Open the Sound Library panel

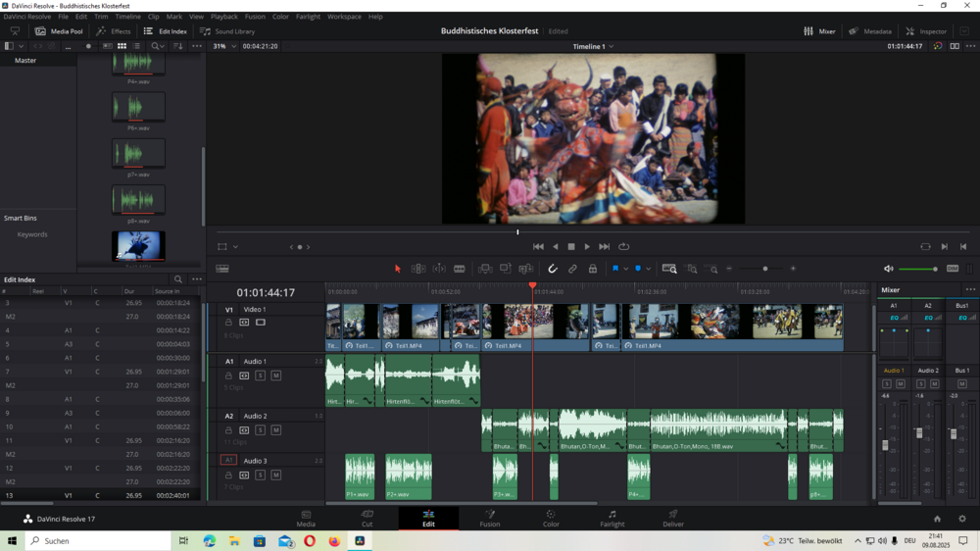[x=227, y=31]
